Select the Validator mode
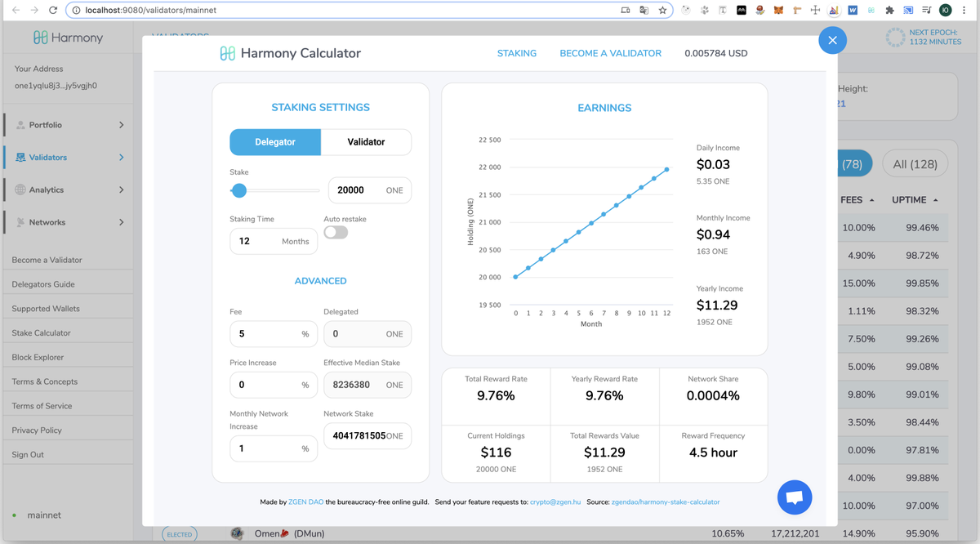 (x=366, y=141)
